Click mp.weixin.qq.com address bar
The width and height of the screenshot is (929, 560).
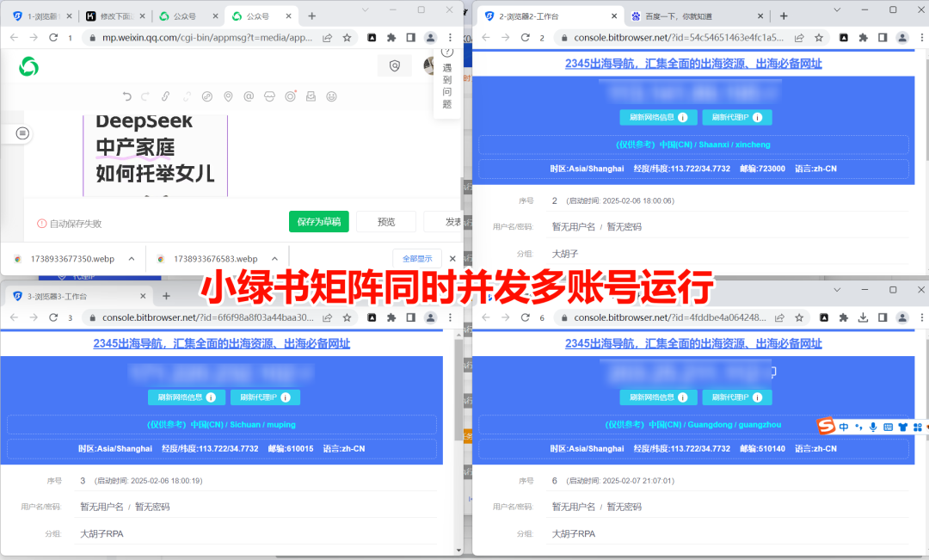coord(206,37)
